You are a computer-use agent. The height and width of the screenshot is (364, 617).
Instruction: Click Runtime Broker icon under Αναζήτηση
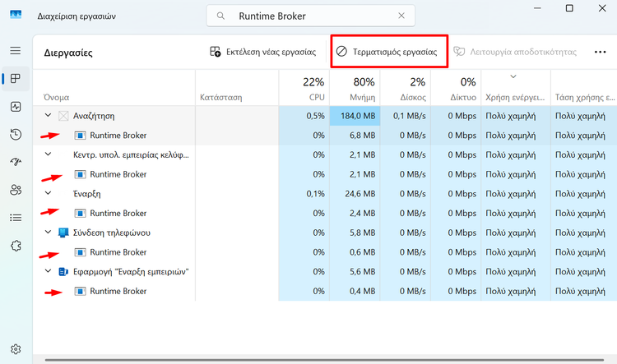[81, 136]
